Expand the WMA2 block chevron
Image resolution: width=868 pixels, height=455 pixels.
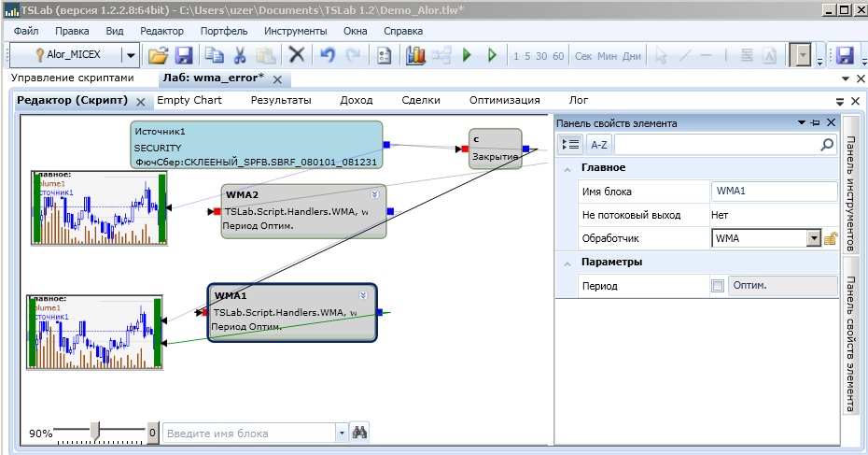coord(375,194)
